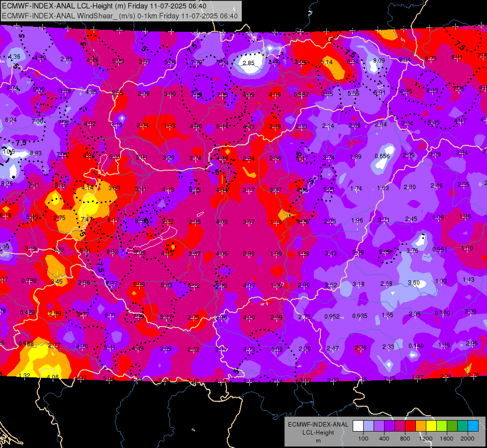Click the wind shear value 0.988
The width and height of the screenshot is (487, 448).
tap(26, 344)
